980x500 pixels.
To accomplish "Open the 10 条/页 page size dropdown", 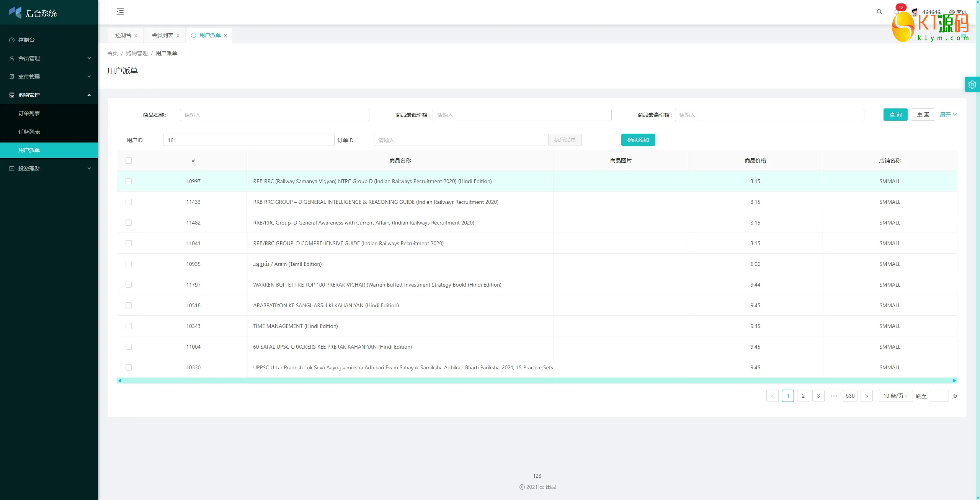I will pyautogui.click(x=895, y=396).
